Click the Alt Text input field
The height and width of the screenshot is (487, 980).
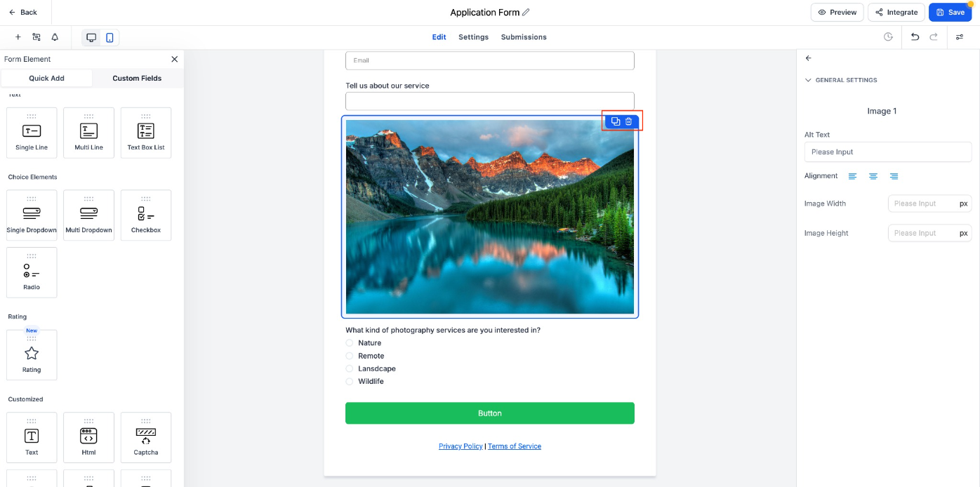pos(888,152)
